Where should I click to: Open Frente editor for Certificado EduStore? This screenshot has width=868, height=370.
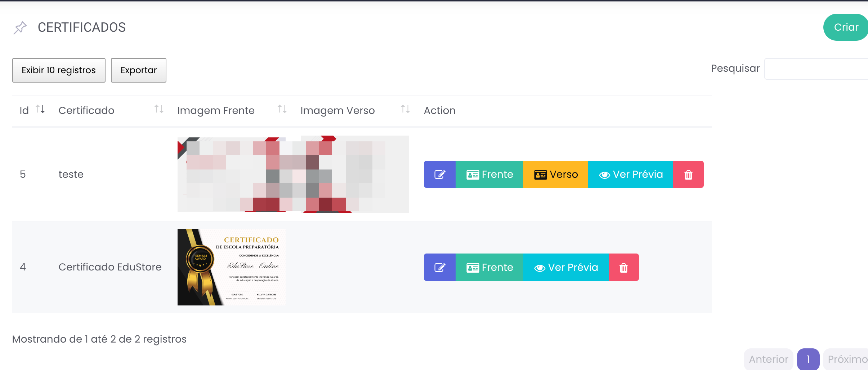(x=489, y=267)
